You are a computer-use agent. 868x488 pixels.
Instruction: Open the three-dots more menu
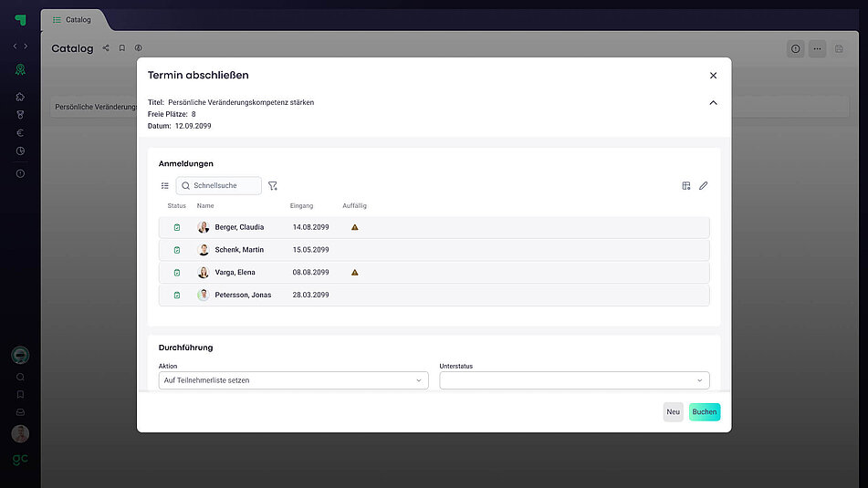click(x=817, y=49)
